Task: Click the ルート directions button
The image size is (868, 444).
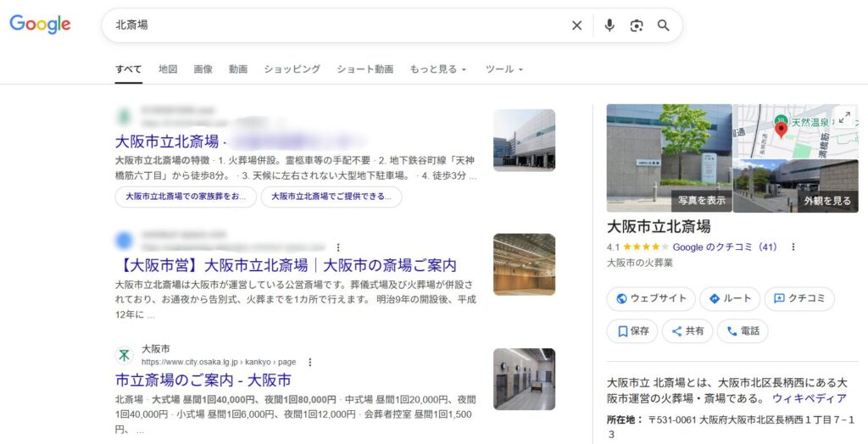Action: click(730, 298)
